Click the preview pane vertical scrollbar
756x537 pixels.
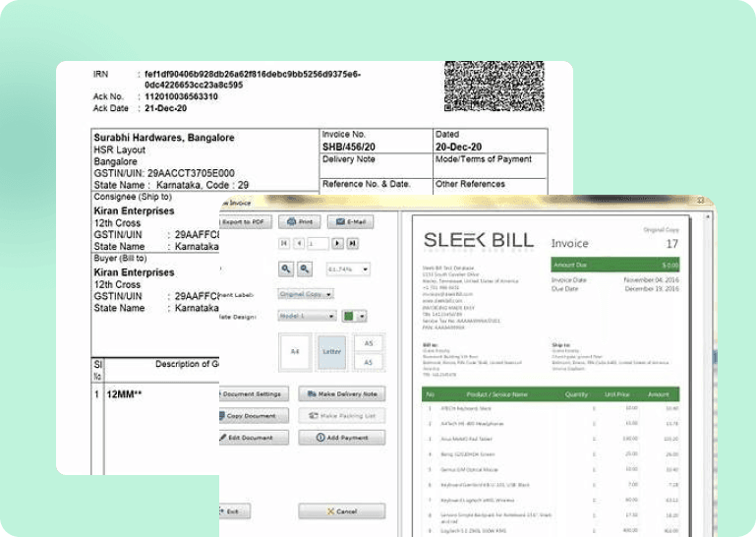pyautogui.click(x=707, y=377)
